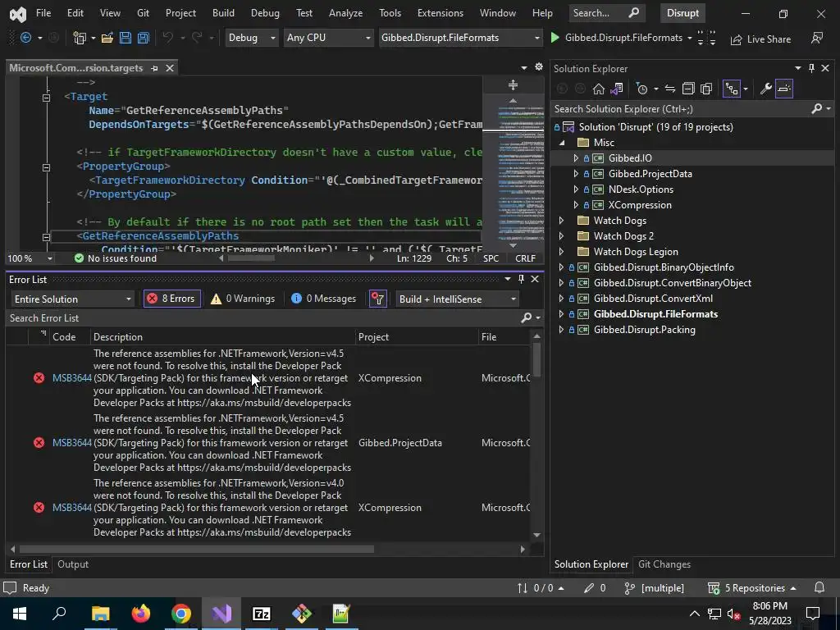
Task: Open the File menu
Action: [43, 13]
